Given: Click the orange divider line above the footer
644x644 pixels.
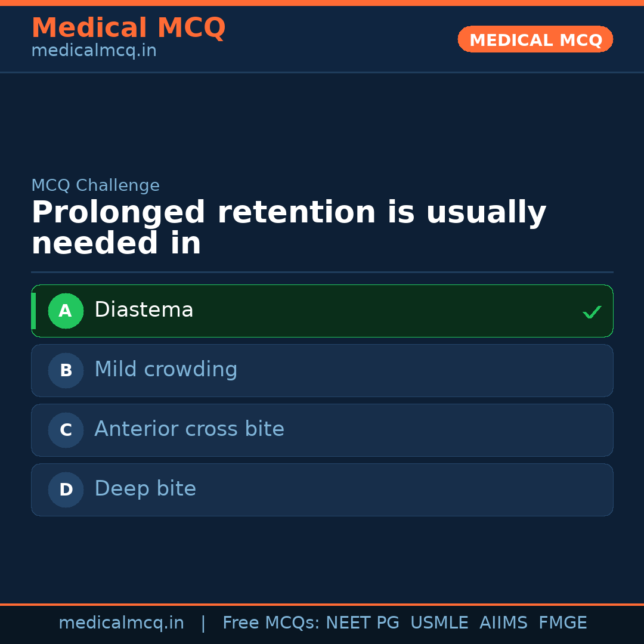Looking at the screenshot, I should [322, 603].
